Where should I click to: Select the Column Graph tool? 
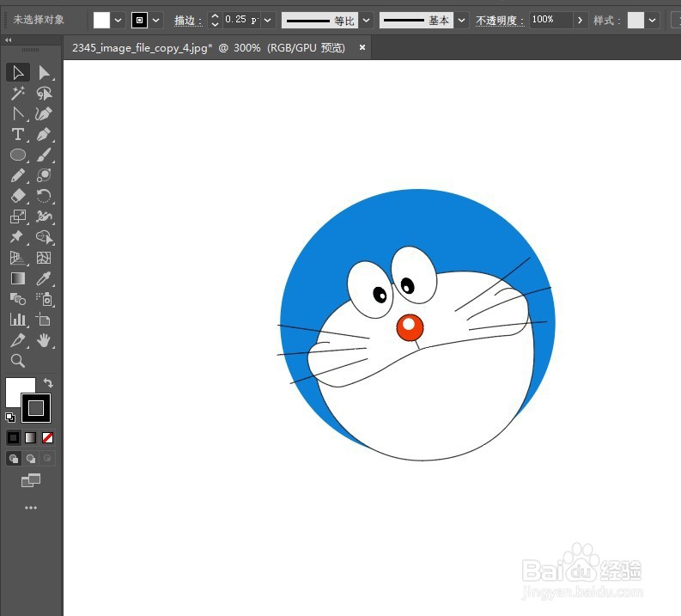click(x=18, y=320)
